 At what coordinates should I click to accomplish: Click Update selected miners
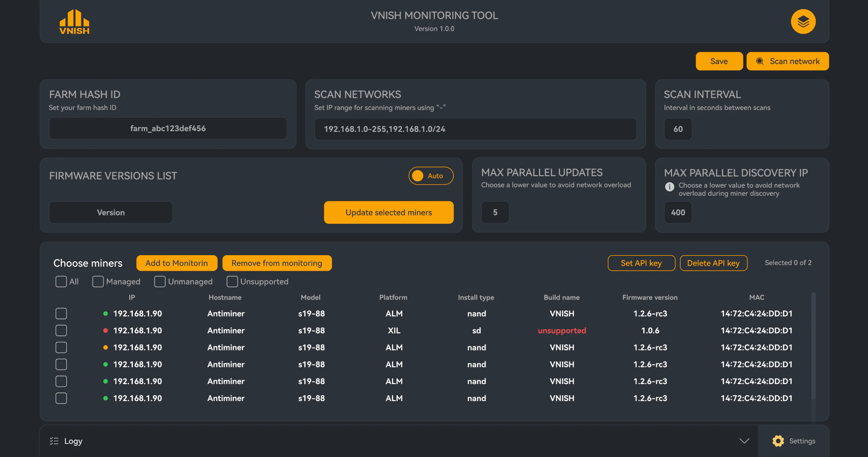pos(389,212)
